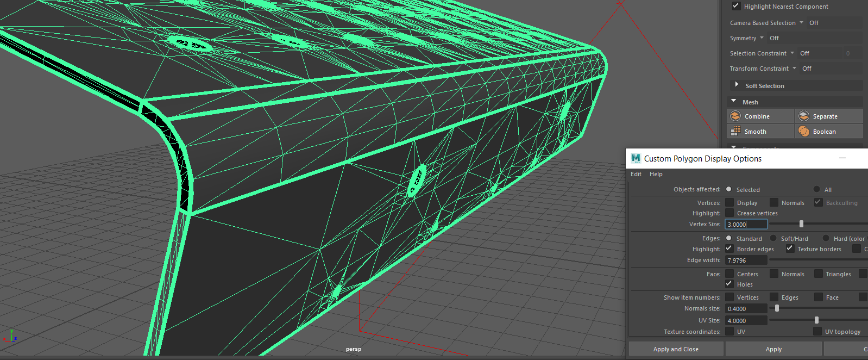Viewport: 868px width, 360px height.
Task: Click the Smooth mesh icon
Action: point(735,131)
